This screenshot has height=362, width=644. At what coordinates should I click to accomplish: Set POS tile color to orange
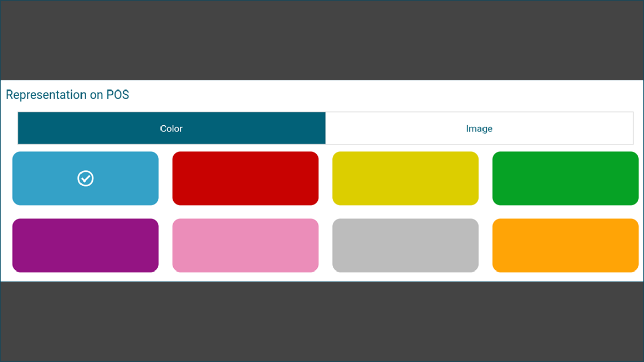(x=566, y=245)
